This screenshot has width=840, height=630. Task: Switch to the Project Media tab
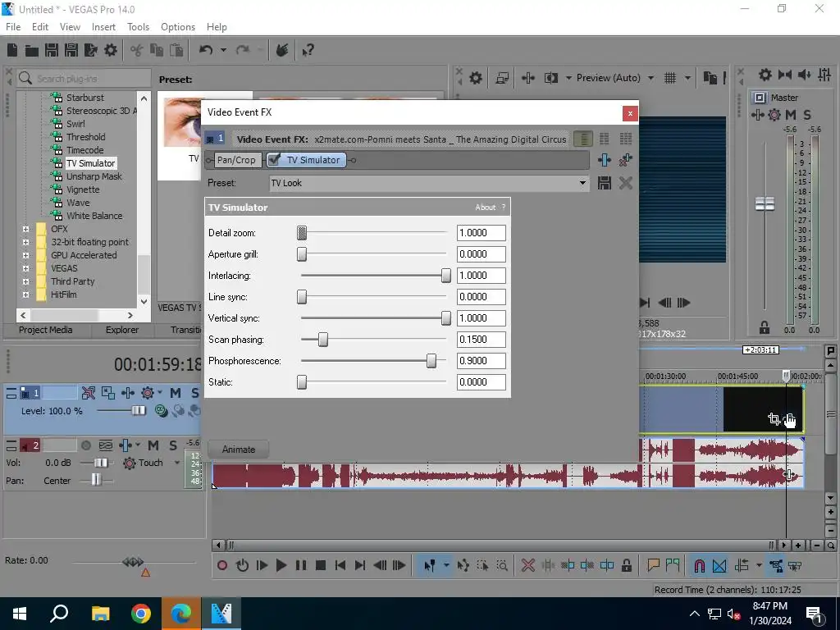pos(46,330)
